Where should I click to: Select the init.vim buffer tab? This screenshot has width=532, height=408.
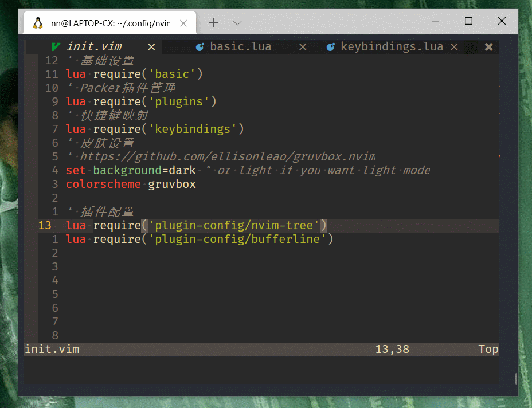[94, 47]
